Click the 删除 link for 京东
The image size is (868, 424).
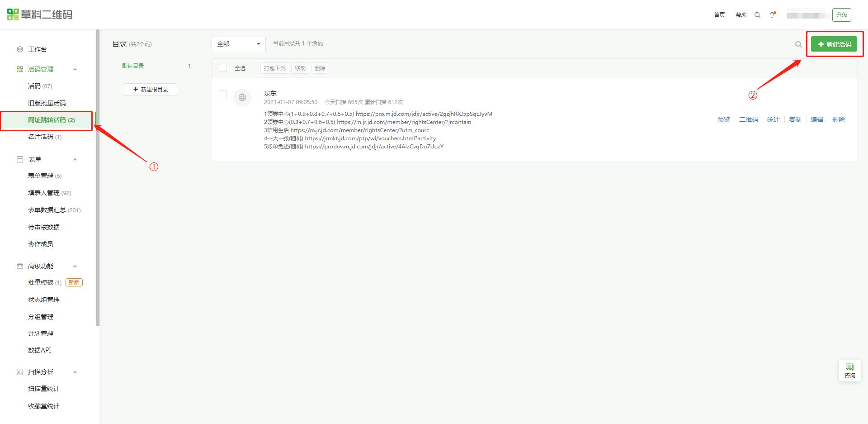click(839, 119)
